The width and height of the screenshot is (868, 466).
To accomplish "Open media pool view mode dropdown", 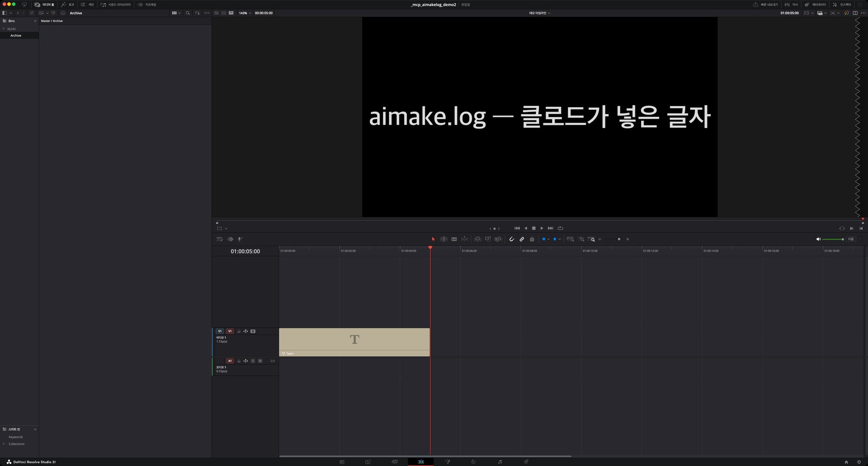I will 176,13.
